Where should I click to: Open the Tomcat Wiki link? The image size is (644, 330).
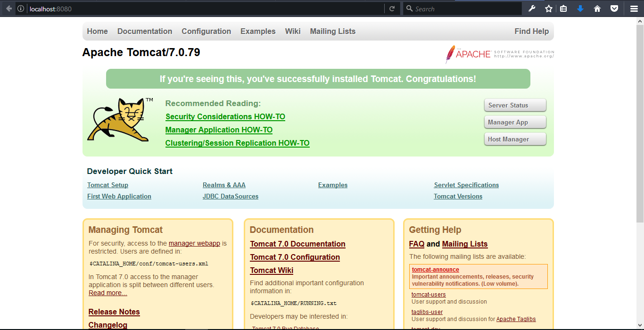pyautogui.click(x=272, y=270)
